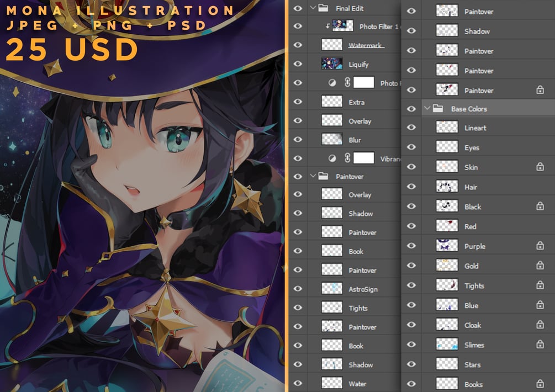Select the layer named Cloak
The height and width of the screenshot is (392, 555).
click(473, 325)
